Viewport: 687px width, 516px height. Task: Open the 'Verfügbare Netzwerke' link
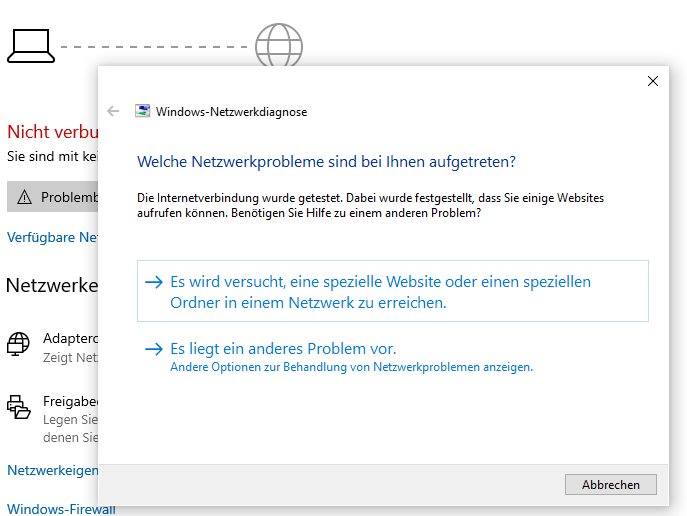point(53,237)
